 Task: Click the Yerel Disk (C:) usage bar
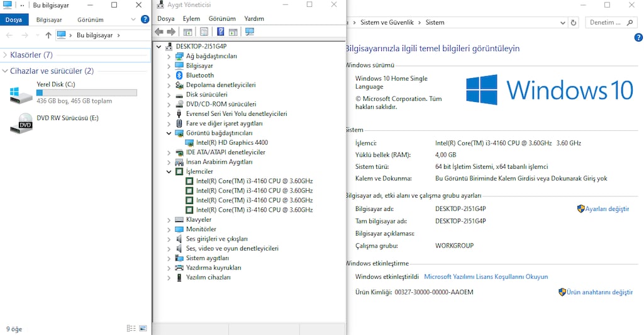click(x=87, y=93)
